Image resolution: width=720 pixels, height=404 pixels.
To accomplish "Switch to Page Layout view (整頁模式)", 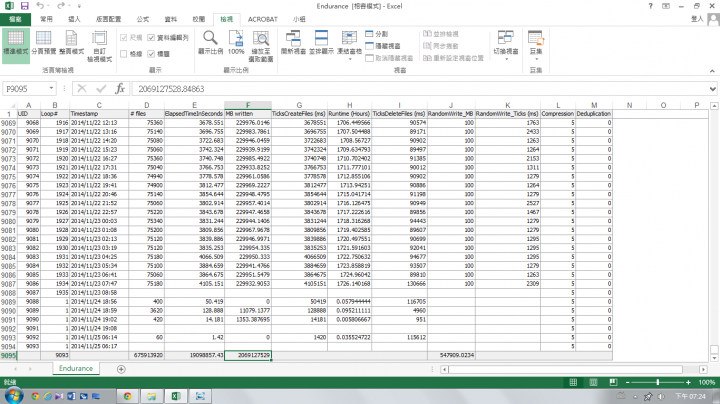I will pos(72,44).
